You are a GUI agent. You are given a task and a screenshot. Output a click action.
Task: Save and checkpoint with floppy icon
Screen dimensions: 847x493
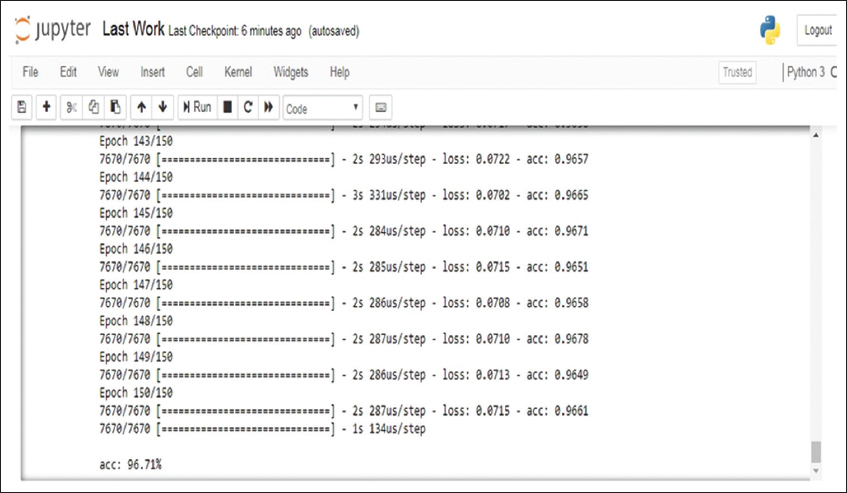[x=22, y=107]
